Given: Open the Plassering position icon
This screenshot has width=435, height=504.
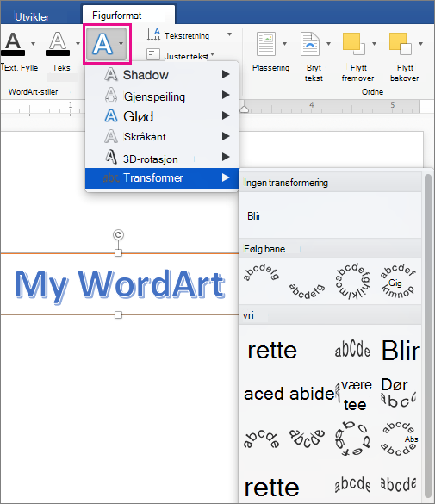Looking at the screenshot, I should click(x=266, y=44).
